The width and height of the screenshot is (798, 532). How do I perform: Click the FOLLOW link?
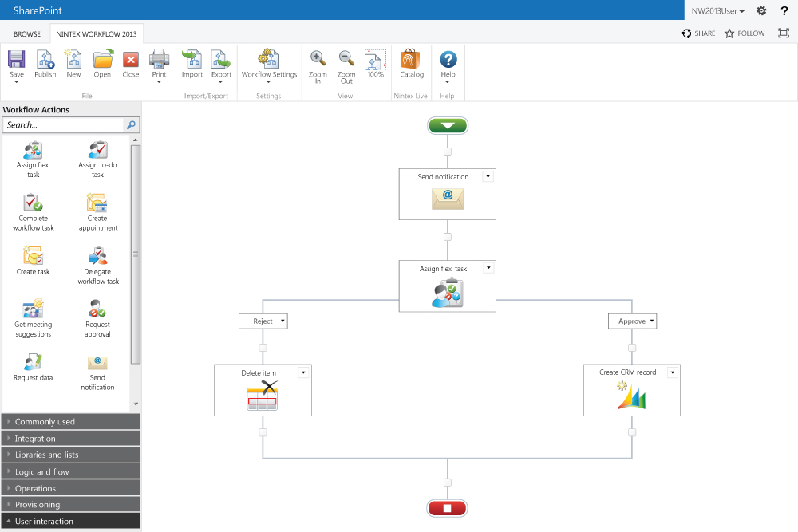click(745, 33)
